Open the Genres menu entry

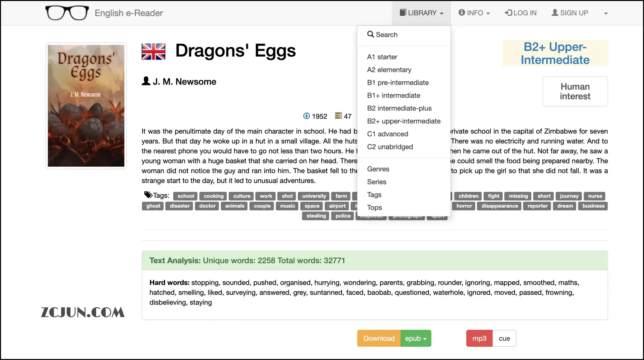(378, 169)
